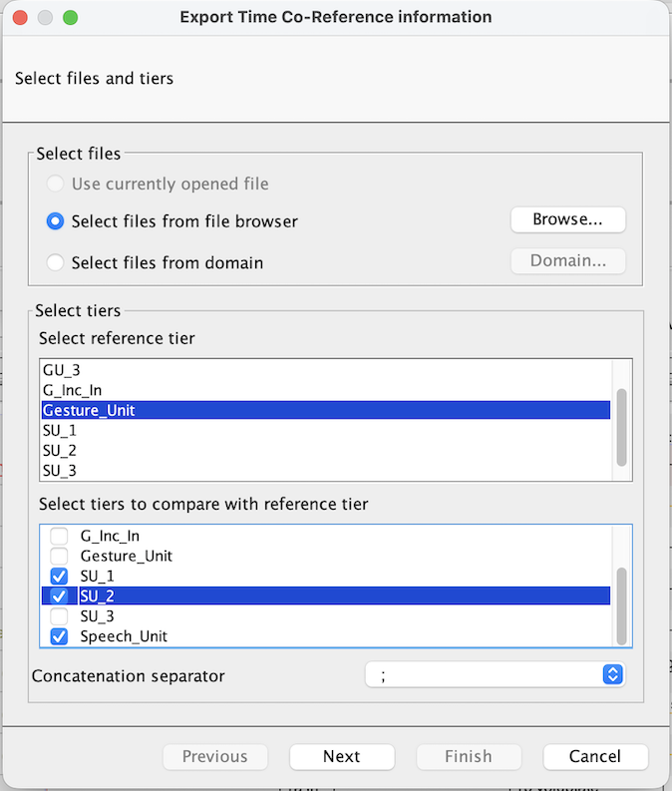Enable the G_Inc_In comparison checkbox
Viewport: 672px width, 791px height.
pos(60,536)
